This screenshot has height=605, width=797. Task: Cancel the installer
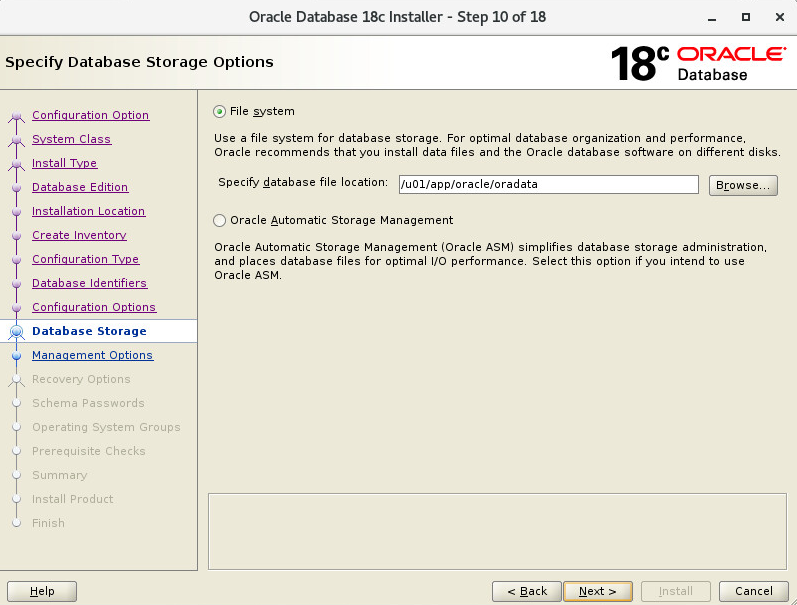click(x=753, y=591)
